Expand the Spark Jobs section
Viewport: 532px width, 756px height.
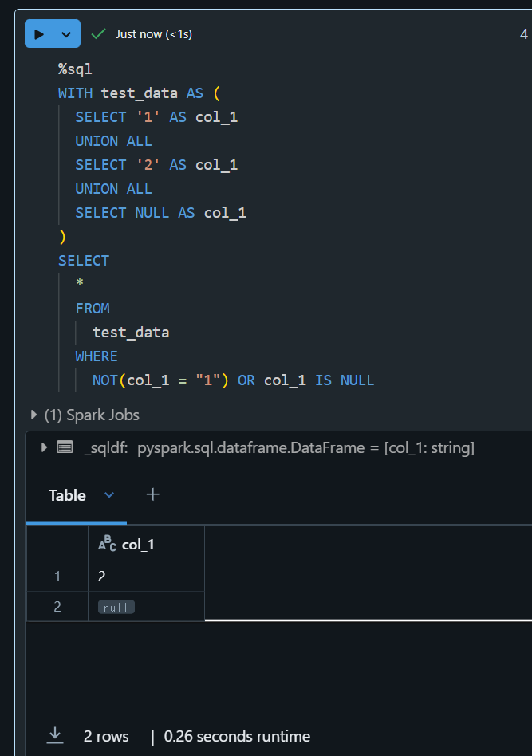point(33,415)
